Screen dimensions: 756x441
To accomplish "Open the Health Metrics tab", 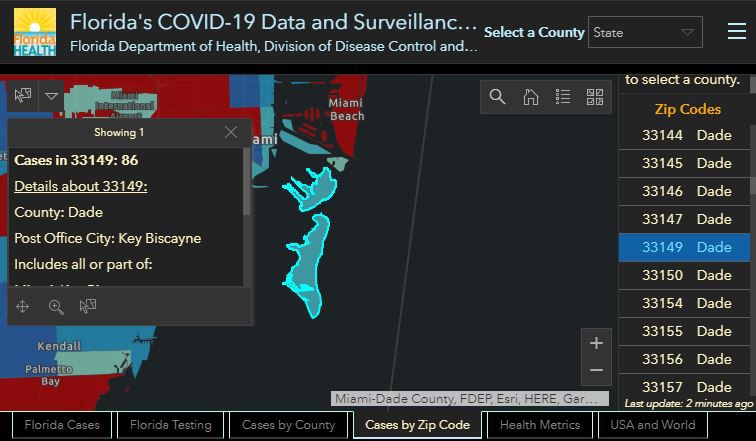I will 540,425.
